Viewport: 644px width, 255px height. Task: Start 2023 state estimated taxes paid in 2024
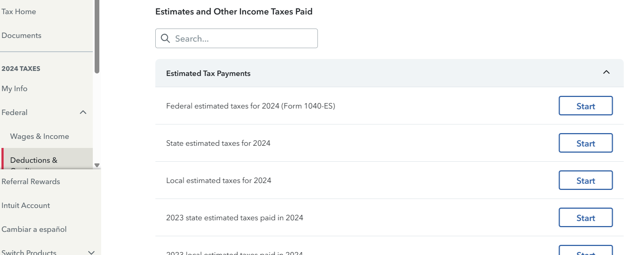[x=585, y=217]
